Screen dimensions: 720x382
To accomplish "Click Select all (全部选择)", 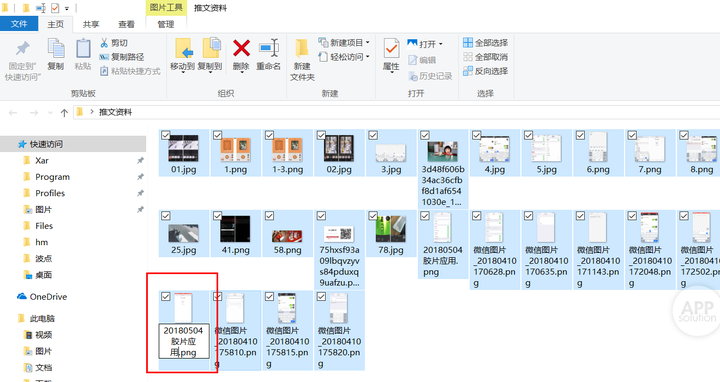I will click(485, 43).
